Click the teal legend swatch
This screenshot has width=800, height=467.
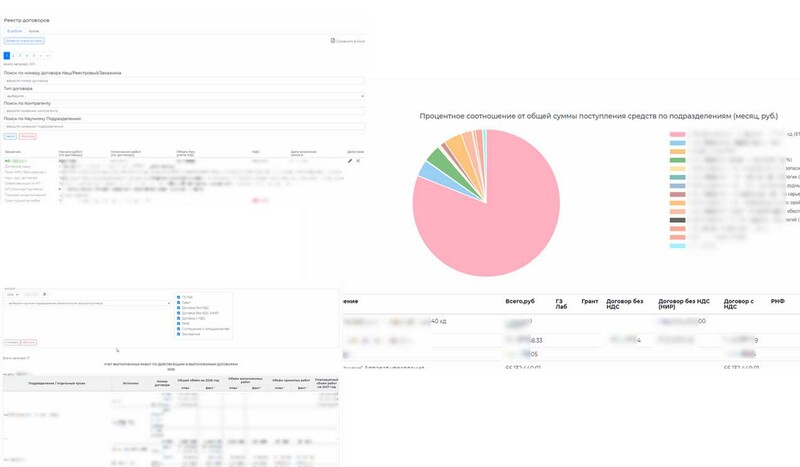point(678,177)
